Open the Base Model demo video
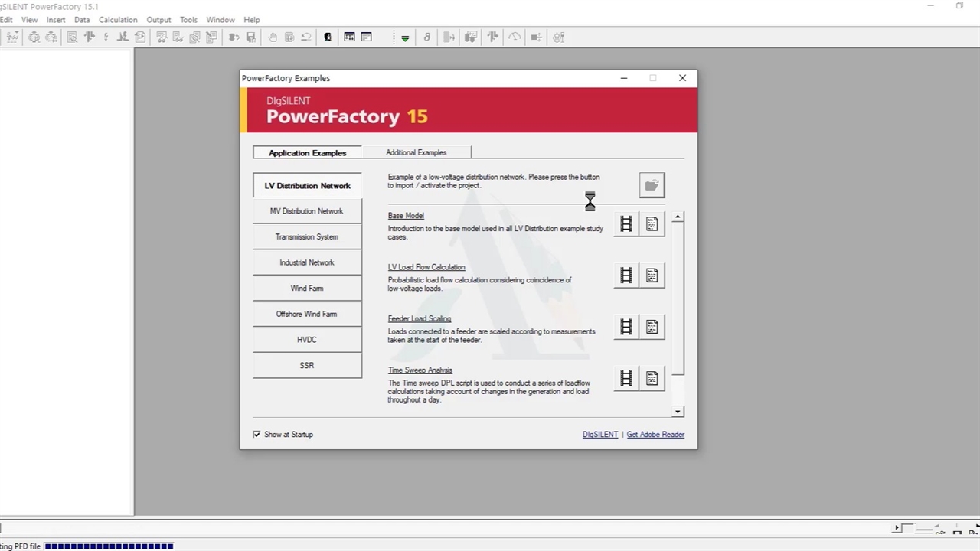The height and width of the screenshot is (551, 980). pyautogui.click(x=626, y=223)
